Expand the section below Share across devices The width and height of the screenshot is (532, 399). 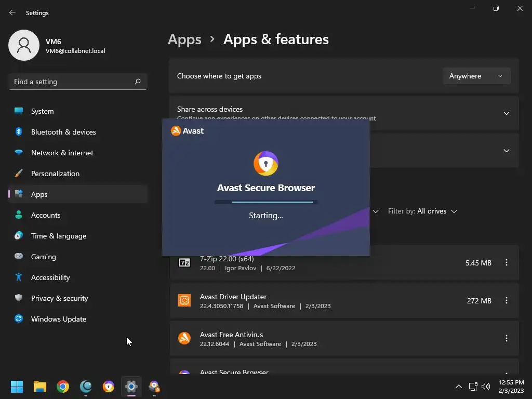point(506,151)
